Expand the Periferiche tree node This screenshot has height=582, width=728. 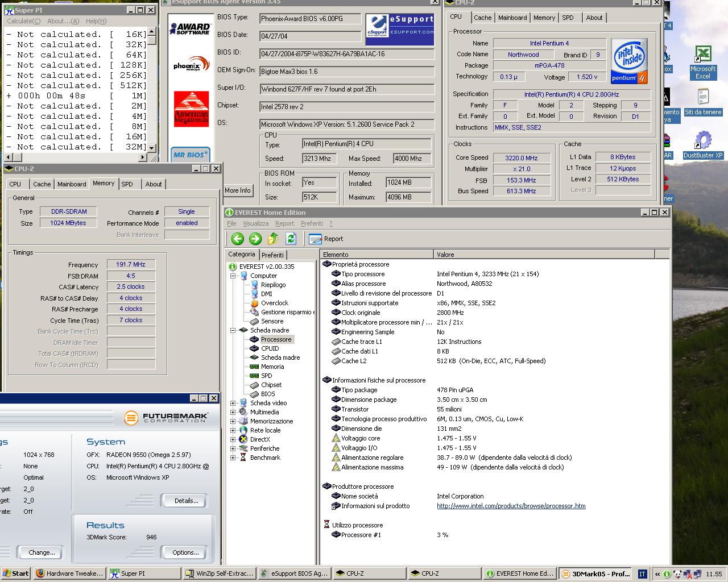point(233,448)
